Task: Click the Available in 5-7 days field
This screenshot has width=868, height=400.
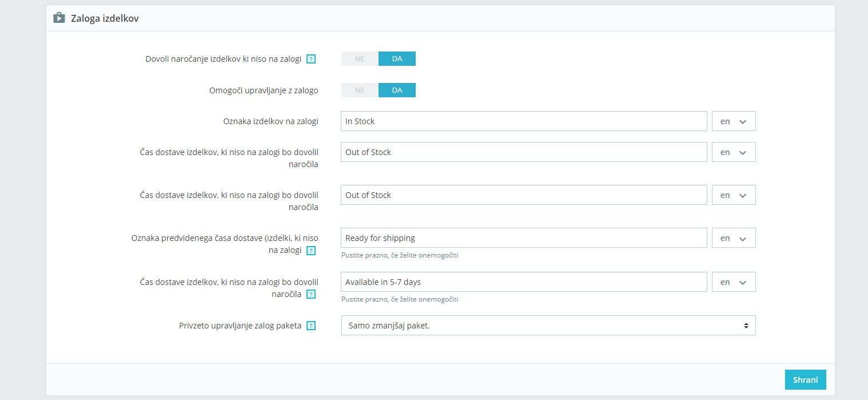Action: coord(523,282)
